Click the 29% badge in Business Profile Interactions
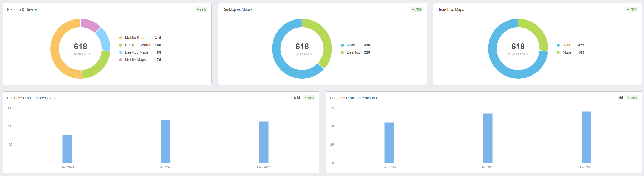The height and width of the screenshot is (176, 644). [x=632, y=98]
